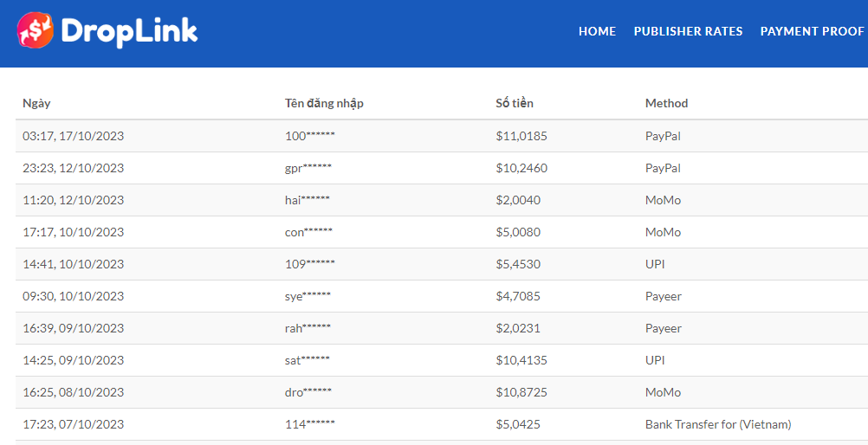The height and width of the screenshot is (445, 868).
Task: Click MoMo method in con****** row
Action: (x=663, y=232)
